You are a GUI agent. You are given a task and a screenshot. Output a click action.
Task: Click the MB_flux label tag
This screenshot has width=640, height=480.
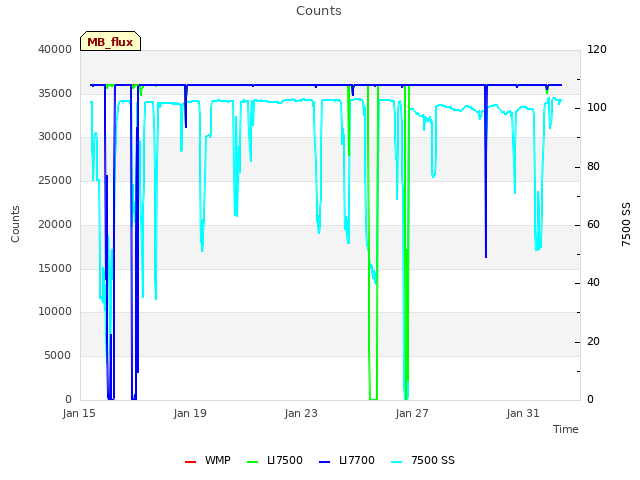(110, 41)
